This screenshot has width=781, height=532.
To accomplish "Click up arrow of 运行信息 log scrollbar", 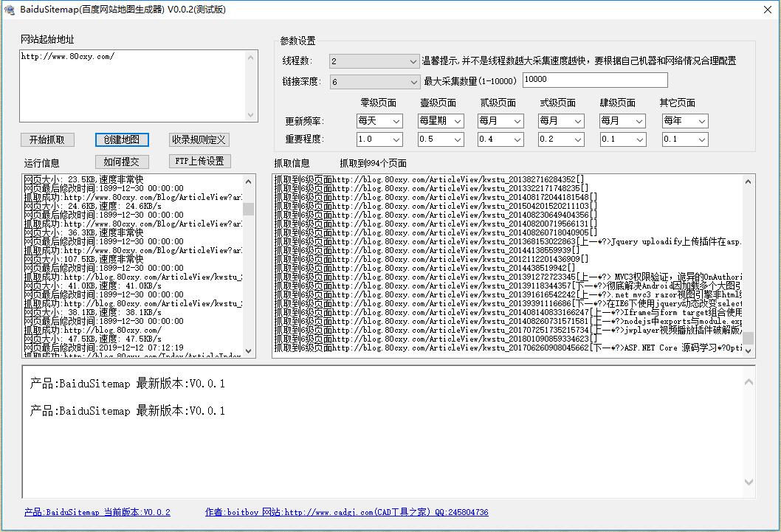I will [x=249, y=182].
